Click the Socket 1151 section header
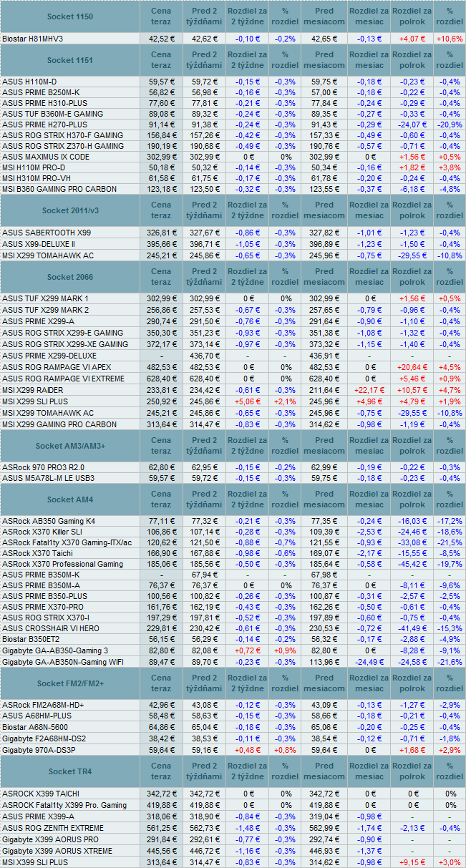 click(69, 60)
